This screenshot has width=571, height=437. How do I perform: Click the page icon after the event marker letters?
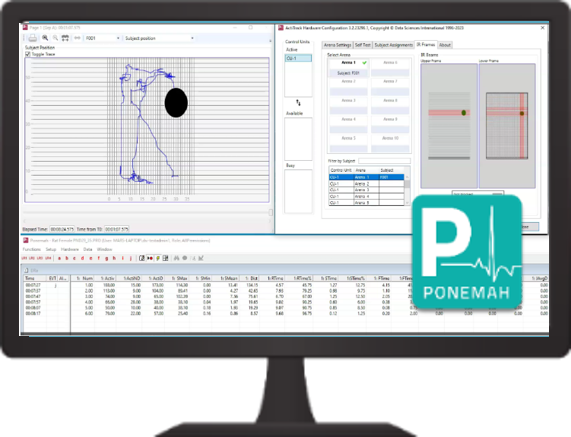(142, 258)
